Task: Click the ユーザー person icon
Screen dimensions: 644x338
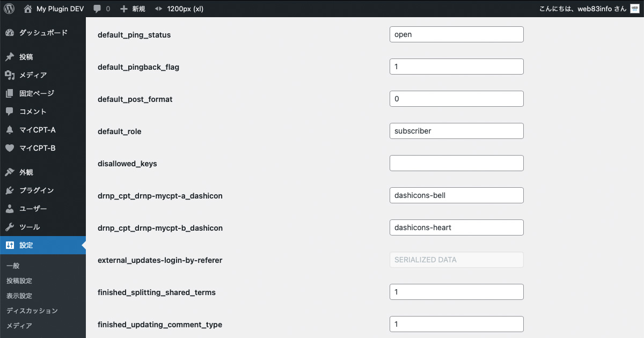Action: [10, 209]
